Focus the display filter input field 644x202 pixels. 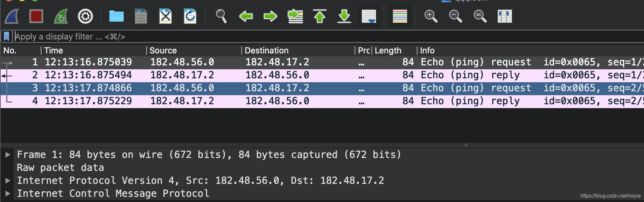(x=328, y=37)
